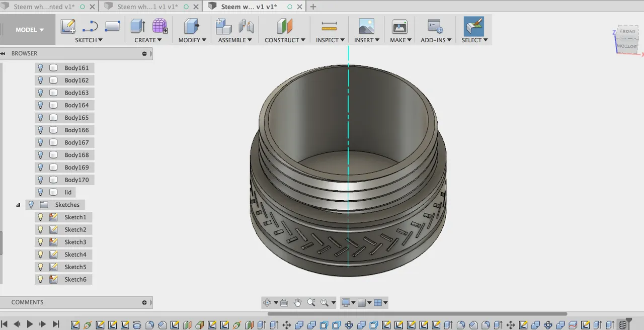The image size is (644, 330).
Task: Click the New Component assemble icon
Action: pyautogui.click(x=223, y=26)
